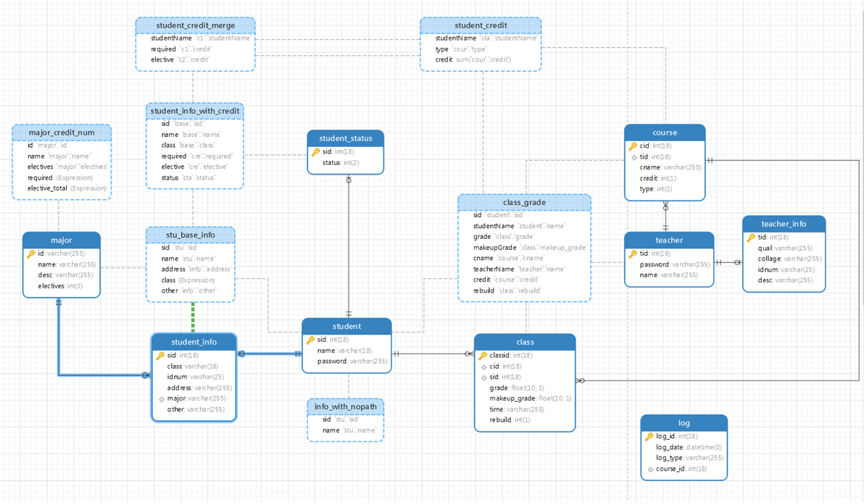The width and height of the screenshot is (864, 504).
Task: Click the cname field in course table
Action: pos(670,168)
